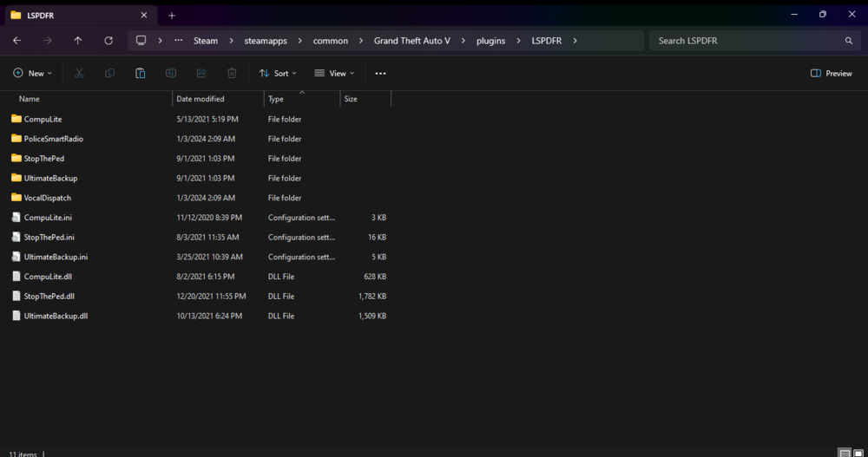Switch to large thumbnails view in status bar
Image resolution: width=868 pixels, height=457 pixels.
tap(858, 453)
